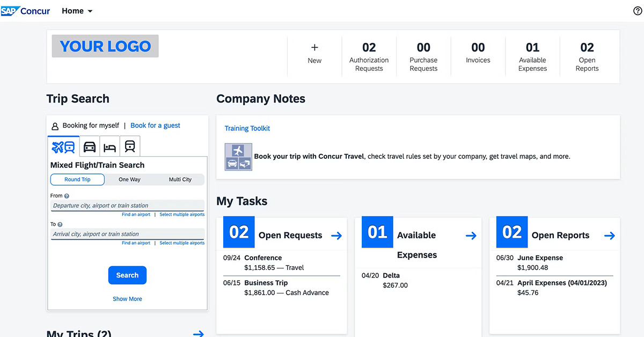Select the Mixed Flight/Train search tab icon
Viewport: 644px width, 337px height.
63,146
